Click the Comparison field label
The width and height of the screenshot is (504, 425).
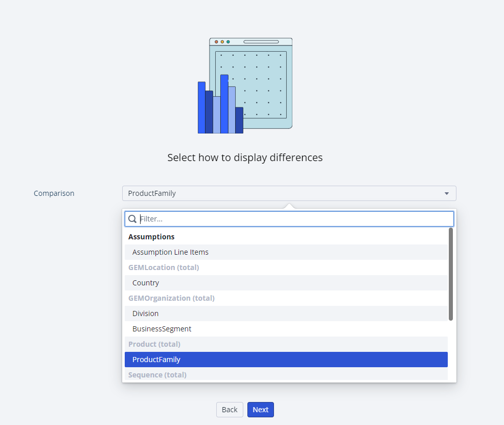54,193
